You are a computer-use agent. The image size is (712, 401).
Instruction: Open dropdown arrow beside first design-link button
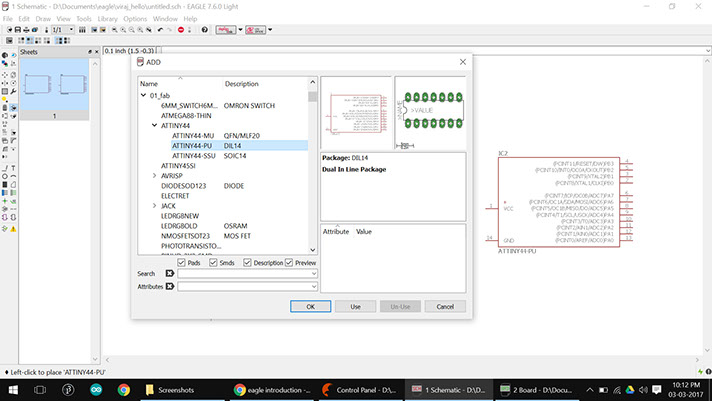pyautogui.click(x=241, y=30)
